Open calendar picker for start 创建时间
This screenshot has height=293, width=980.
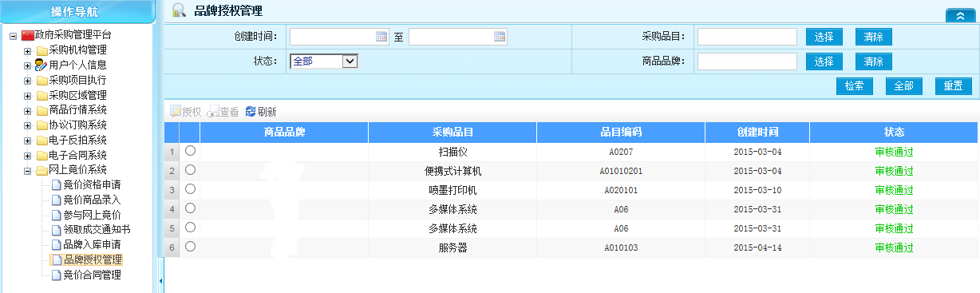tap(381, 37)
